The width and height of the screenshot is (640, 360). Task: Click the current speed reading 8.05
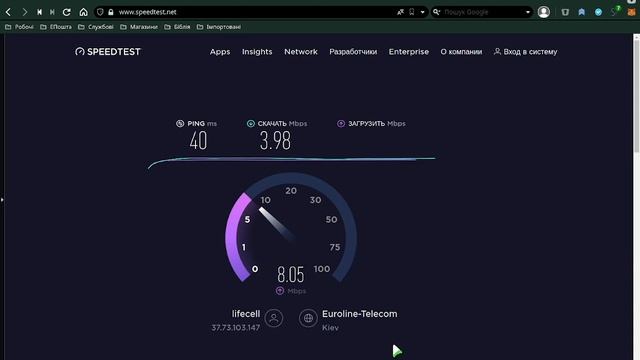pos(291,274)
